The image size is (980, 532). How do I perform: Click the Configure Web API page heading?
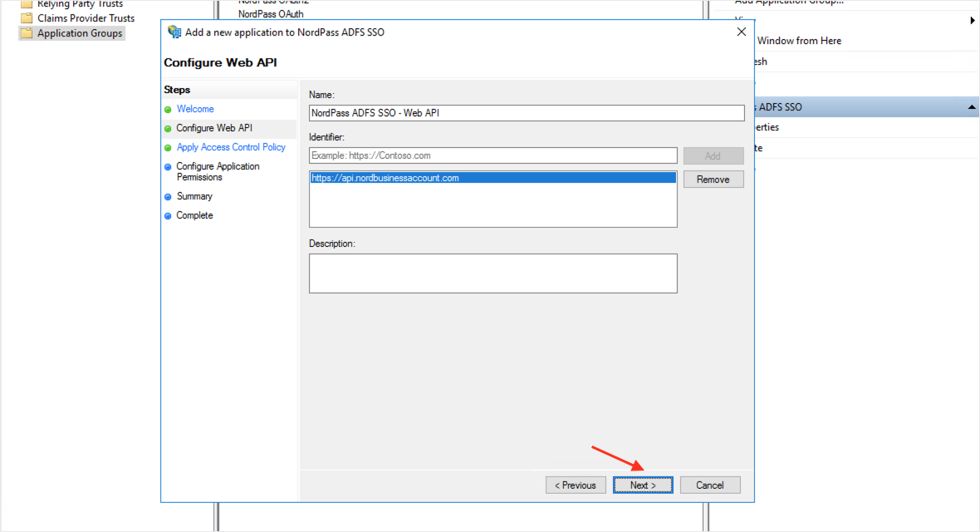point(220,62)
